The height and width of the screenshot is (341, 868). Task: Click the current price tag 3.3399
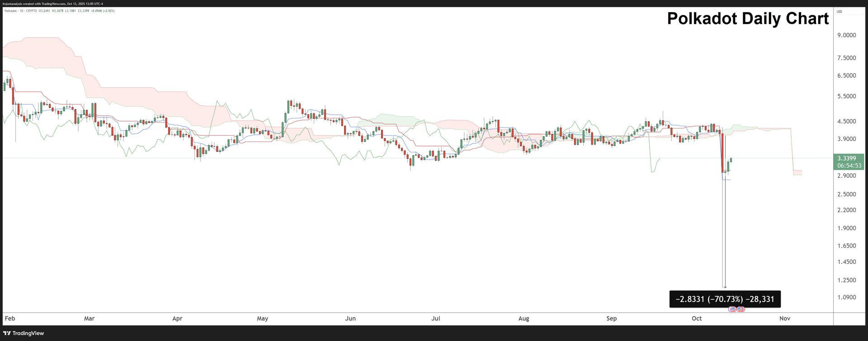pyautogui.click(x=846, y=158)
